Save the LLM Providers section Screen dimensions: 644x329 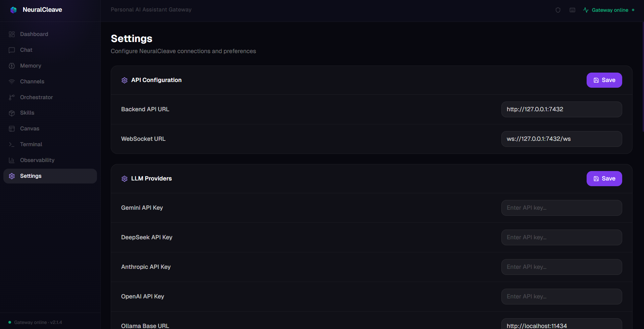pyautogui.click(x=604, y=179)
